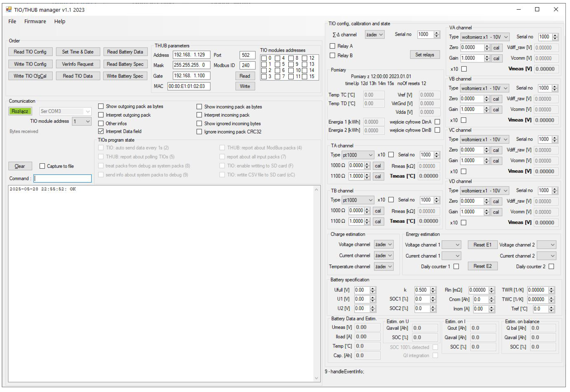
Task: Click the Set Time & Date button
Action: tap(78, 52)
